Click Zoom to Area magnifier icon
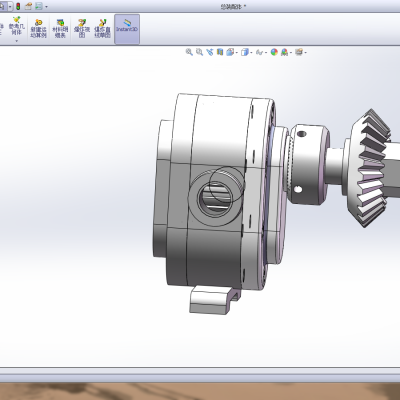This screenshot has width=400, height=400. click(199, 52)
